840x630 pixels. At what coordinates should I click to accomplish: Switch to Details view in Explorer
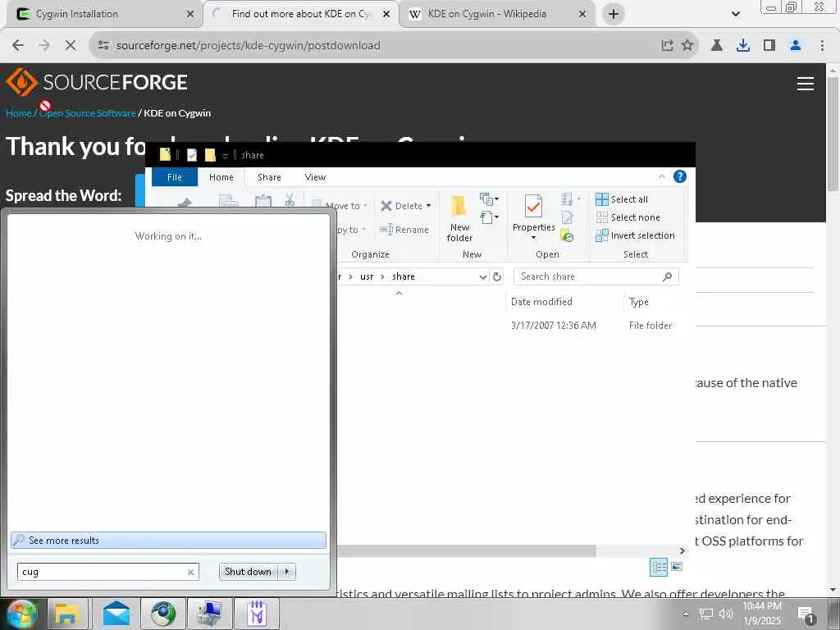(659, 567)
